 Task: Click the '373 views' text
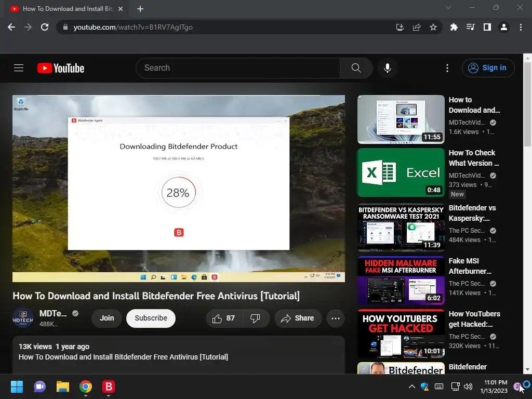(462, 185)
